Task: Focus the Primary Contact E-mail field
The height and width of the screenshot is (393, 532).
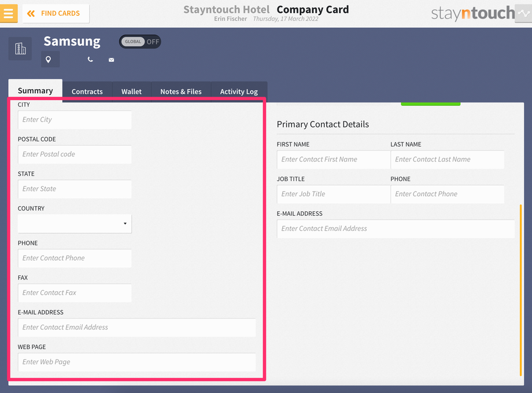Action: [x=396, y=229]
